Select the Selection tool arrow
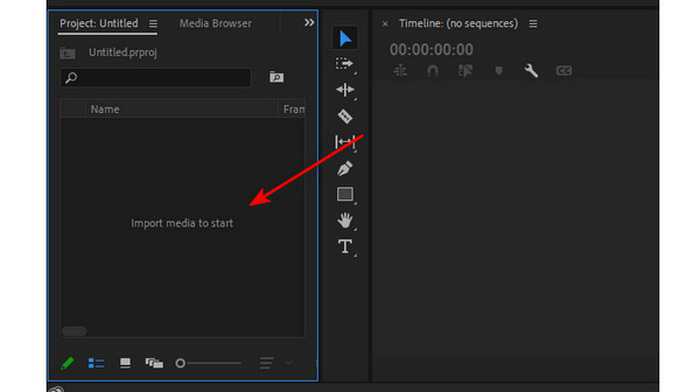700x392 pixels. 345,38
